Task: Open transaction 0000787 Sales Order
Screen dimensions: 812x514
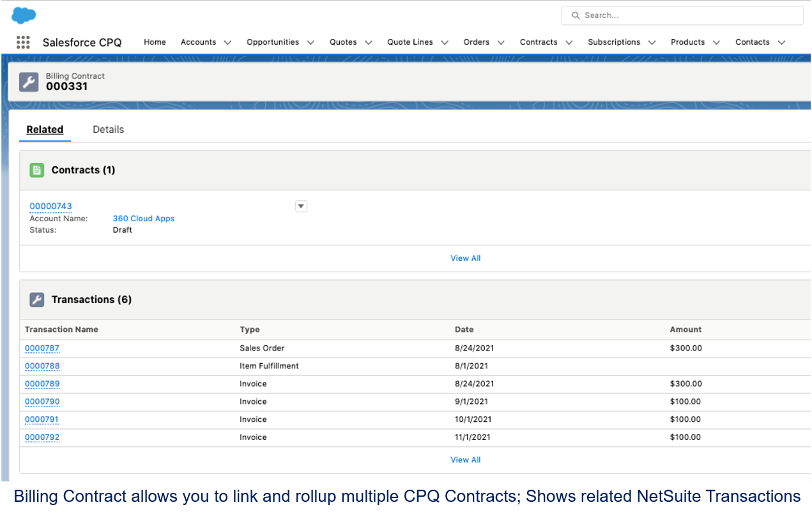Action: pos(42,348)
